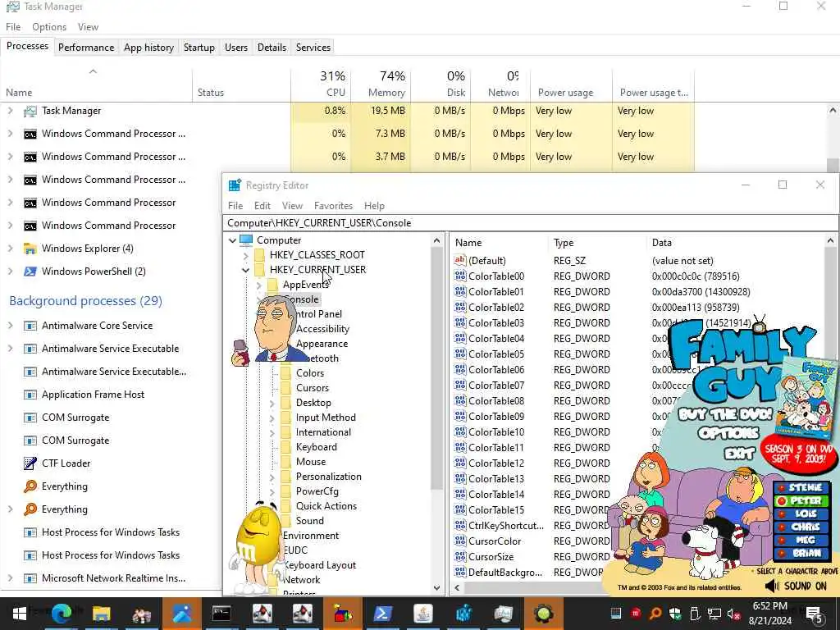Open the Registry Editor Favorites menu

click(333, 206)
